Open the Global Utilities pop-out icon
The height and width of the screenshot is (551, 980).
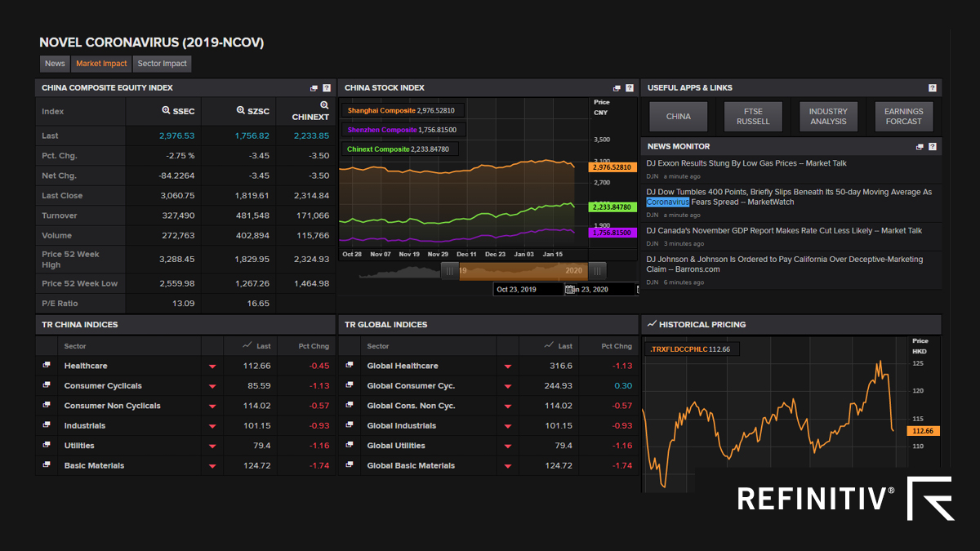tap(350, 446)
